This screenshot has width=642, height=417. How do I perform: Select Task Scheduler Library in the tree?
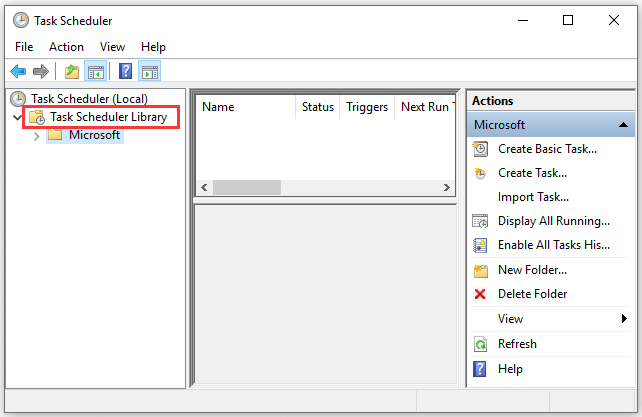click(x=109, y=117)
